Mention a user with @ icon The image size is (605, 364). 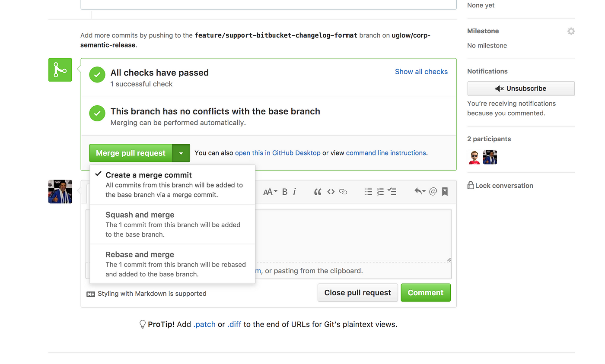(433, 191)
